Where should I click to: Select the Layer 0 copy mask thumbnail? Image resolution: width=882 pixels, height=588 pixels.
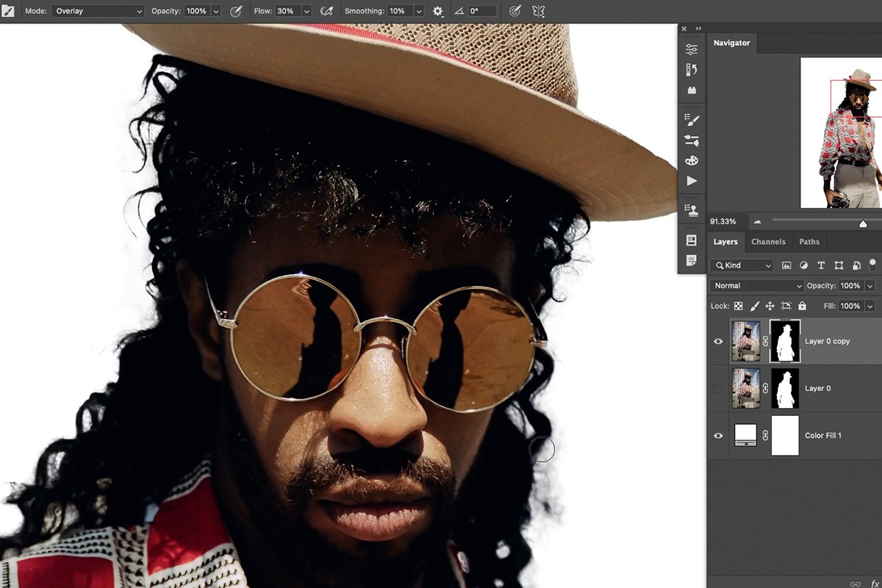[785, 341]
